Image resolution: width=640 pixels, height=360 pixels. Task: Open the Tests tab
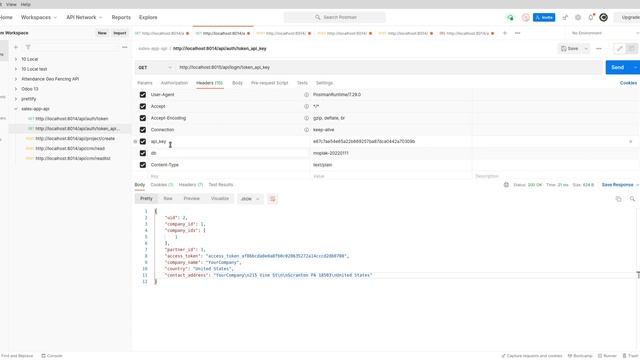(x=302, y=83)
